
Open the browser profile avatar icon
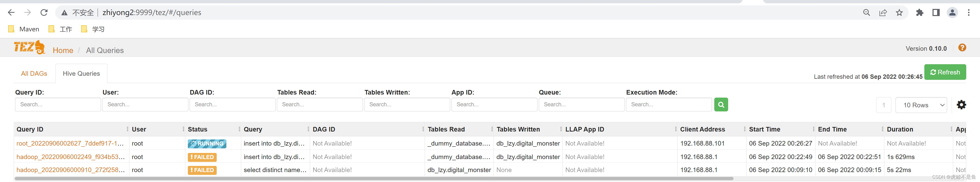[952, 12]
